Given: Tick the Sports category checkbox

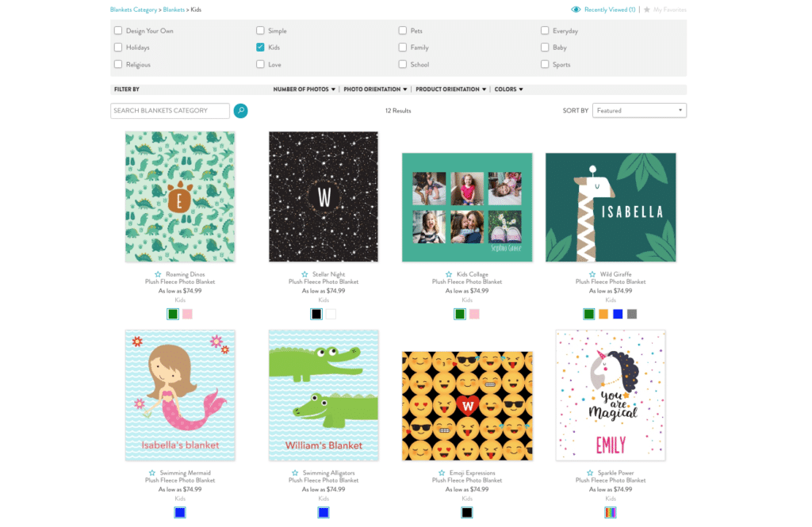Looking at the screenshot, I should [545, 64].
